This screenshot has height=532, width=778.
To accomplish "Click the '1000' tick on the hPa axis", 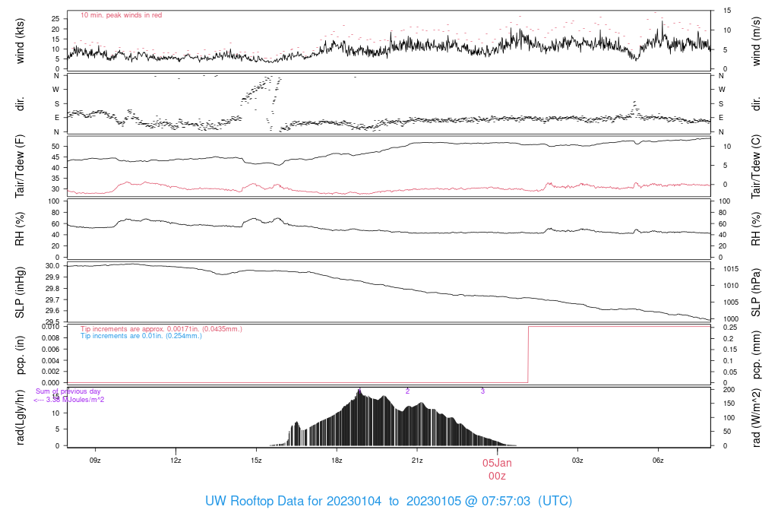I will [x=731, y=319].
